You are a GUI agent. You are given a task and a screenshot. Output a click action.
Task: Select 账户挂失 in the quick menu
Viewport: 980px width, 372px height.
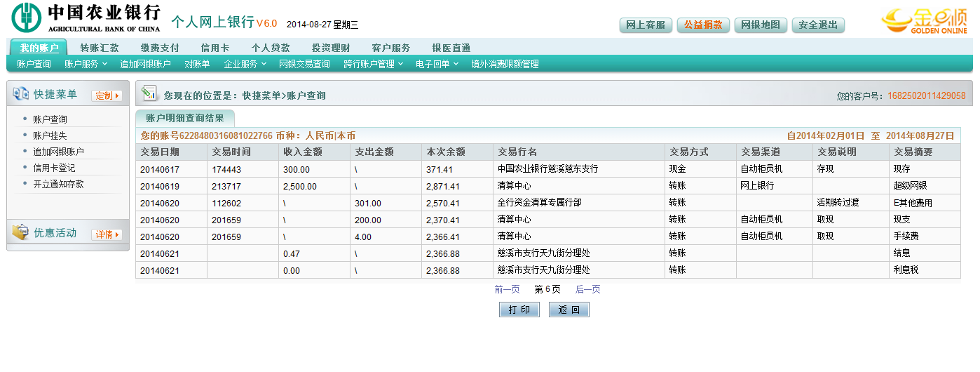50,135
